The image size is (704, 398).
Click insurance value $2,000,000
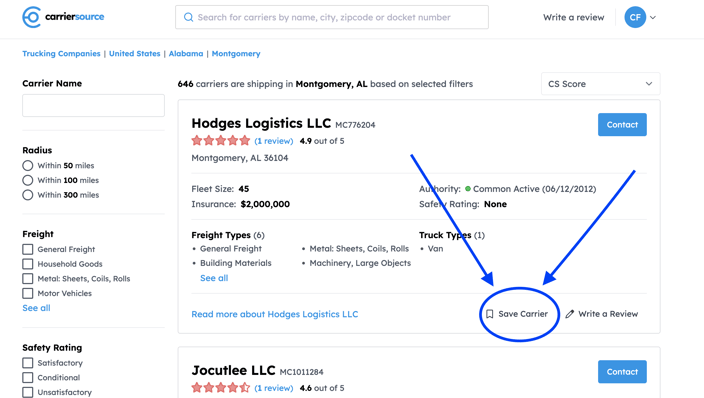(265, 204)
